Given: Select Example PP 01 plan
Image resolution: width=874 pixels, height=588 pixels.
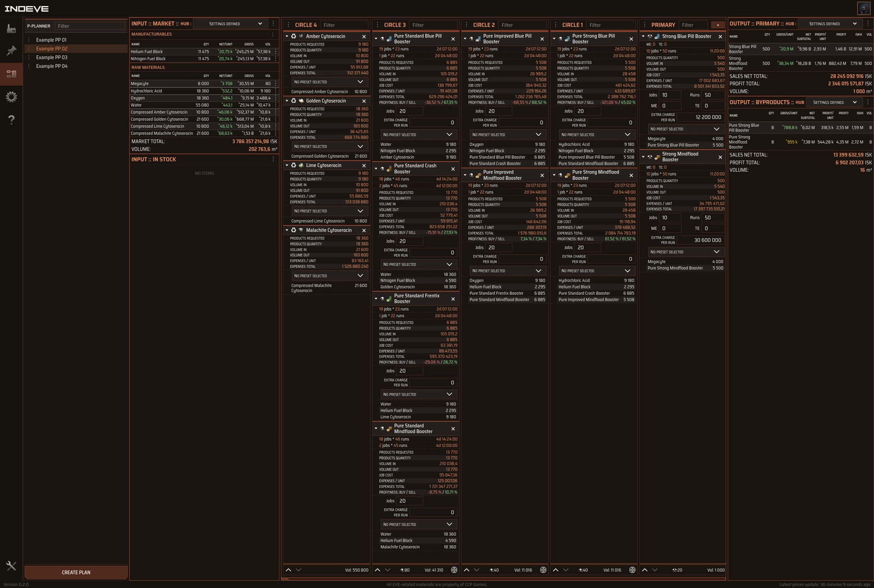Looking at the screenshot, I should point(51,40).
